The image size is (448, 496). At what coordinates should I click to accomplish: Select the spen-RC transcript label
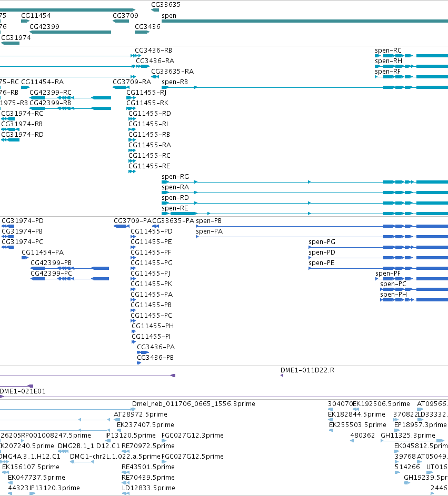pos(388,50)
